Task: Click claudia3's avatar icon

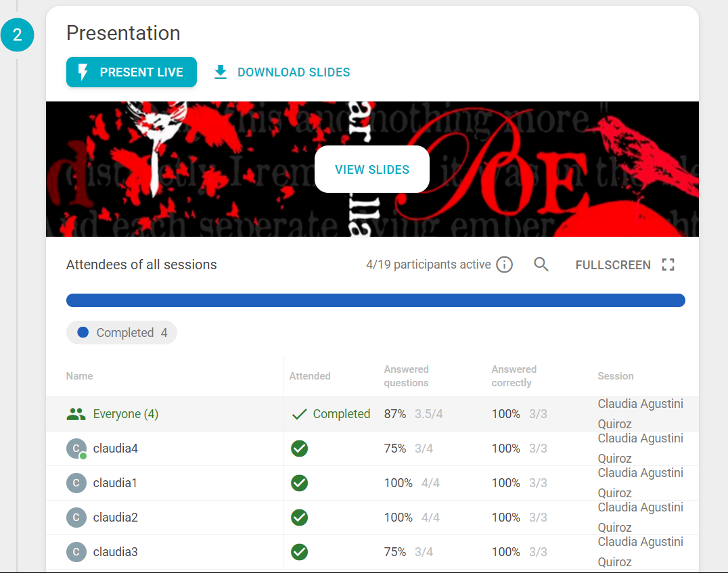Action: point(76,551)
